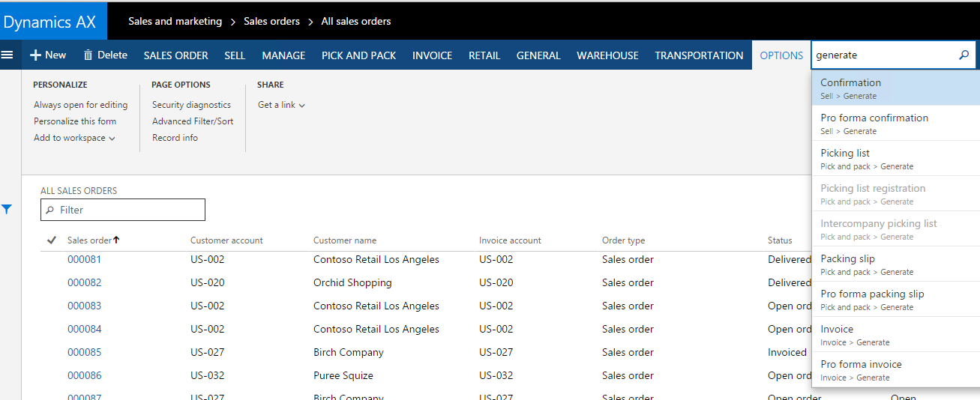Open the SALES ORDER tab

(x=176, y=55)
